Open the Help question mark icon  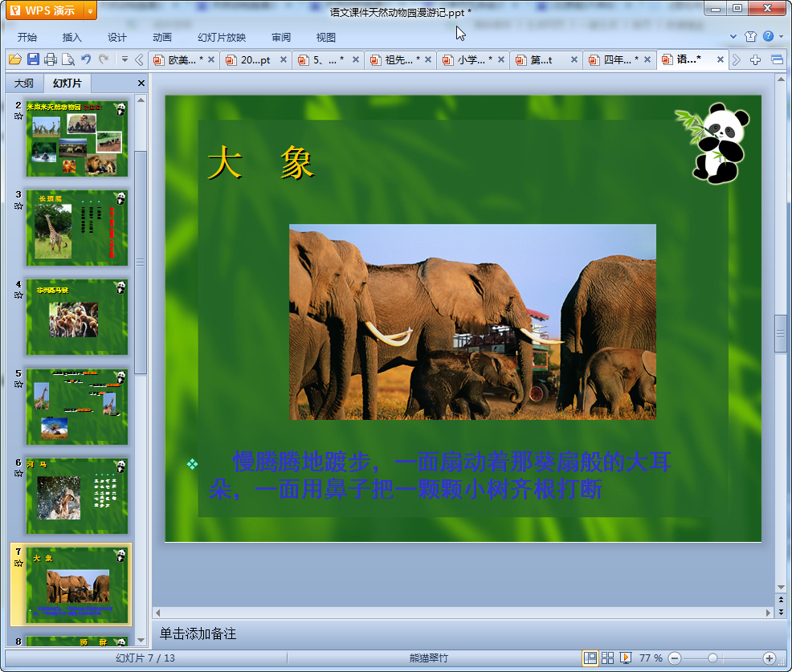[x=768, y=36]
